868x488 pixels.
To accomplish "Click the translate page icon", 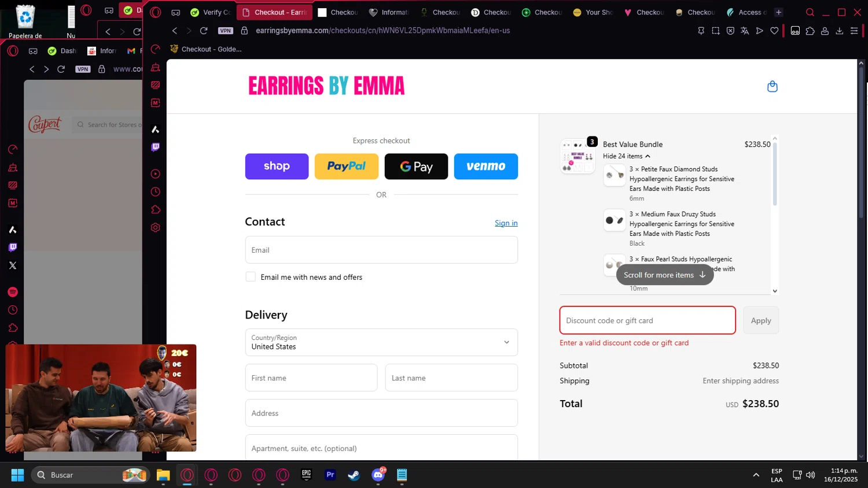I will [745, 31].
